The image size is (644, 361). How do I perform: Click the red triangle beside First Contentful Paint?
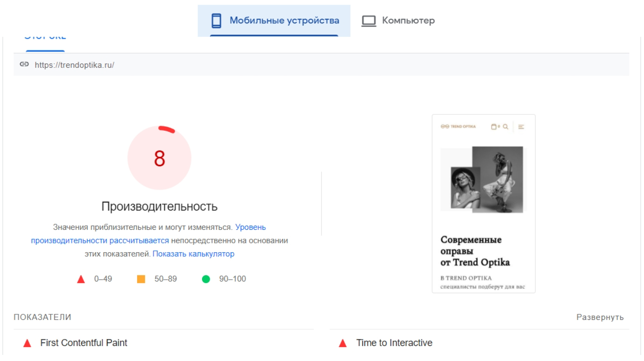(x=28, y=343)
